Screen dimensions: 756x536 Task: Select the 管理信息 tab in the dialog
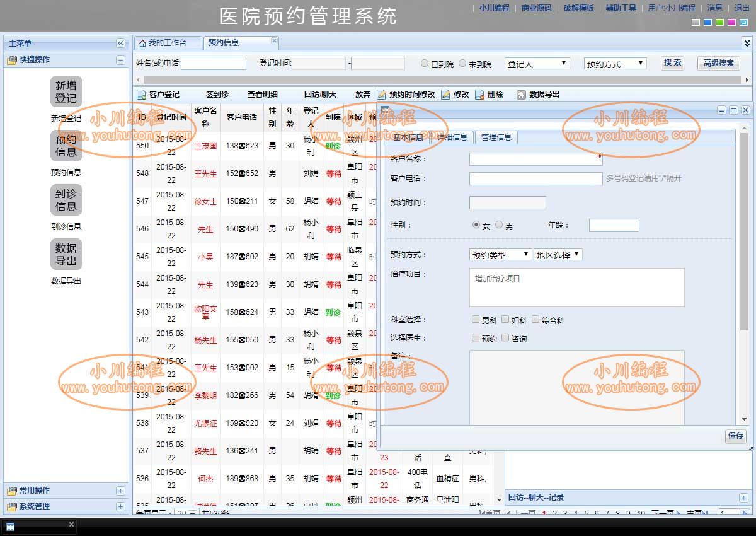tap(496, 137)
